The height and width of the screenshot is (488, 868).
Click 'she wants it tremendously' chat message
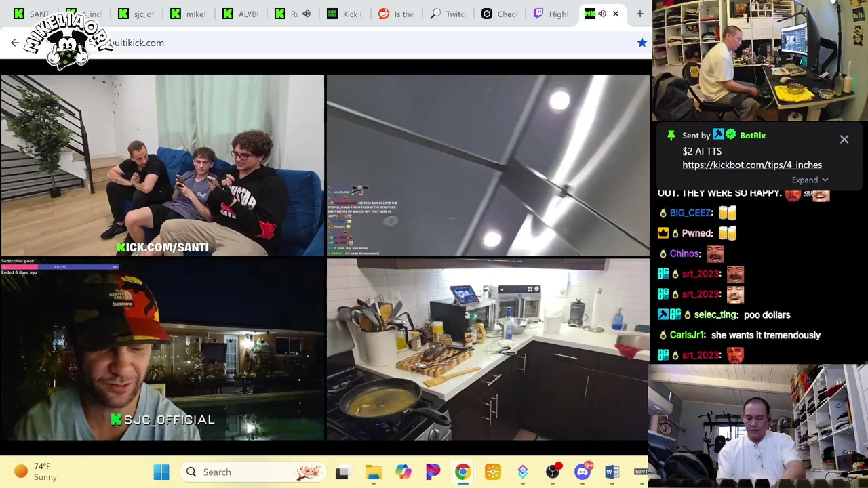tap(766, 335)
